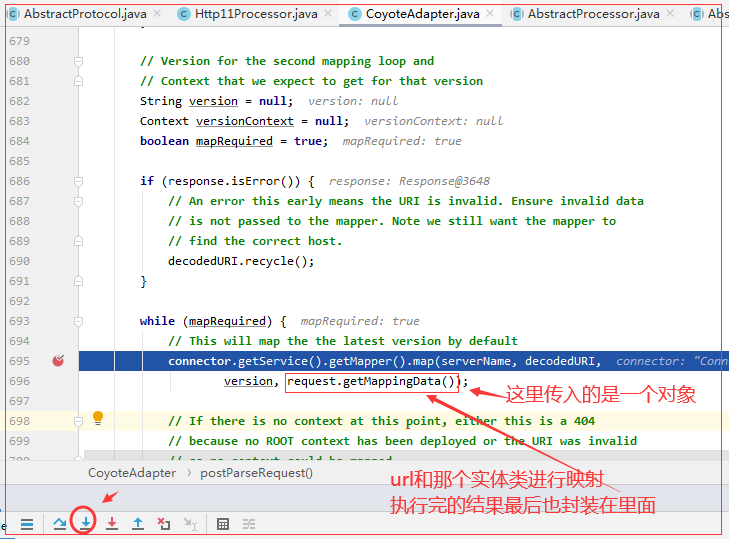Click mapRequired in the while condition

tap(227, 321)
